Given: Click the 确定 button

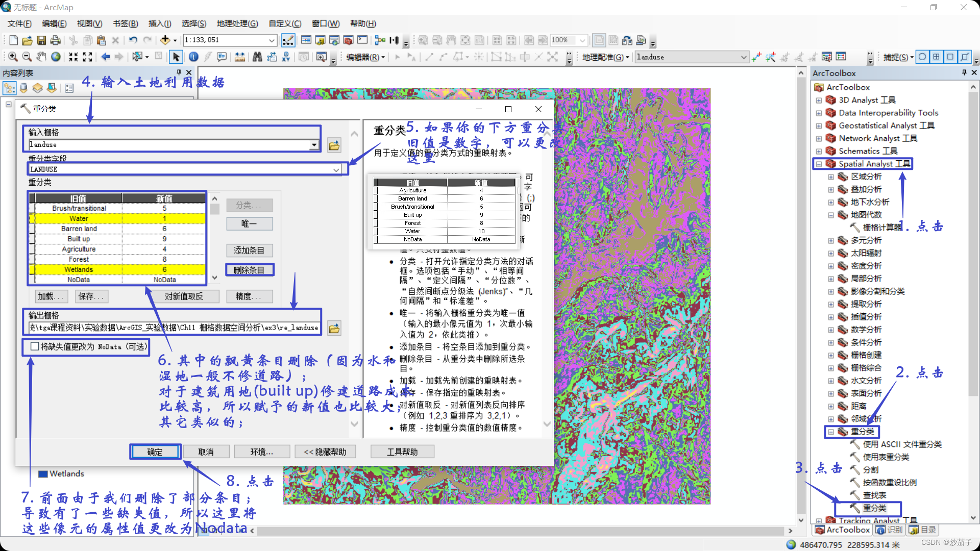Looking at the screenshot, I should [155, 452].
